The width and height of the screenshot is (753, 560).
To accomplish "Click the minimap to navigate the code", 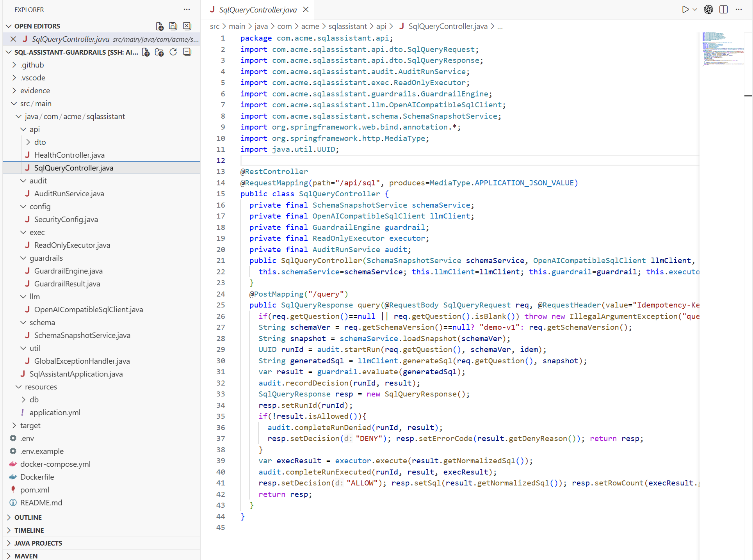I will (723, 49).
